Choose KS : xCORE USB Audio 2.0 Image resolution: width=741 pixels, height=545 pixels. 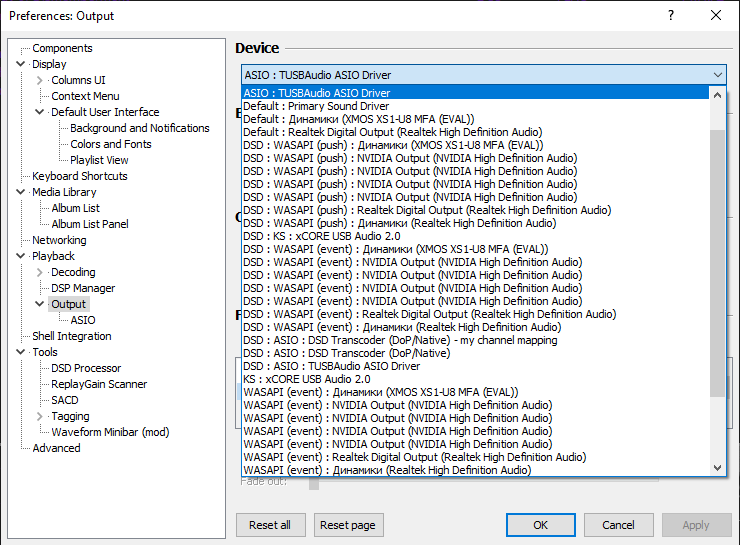[x=306, y=379]
